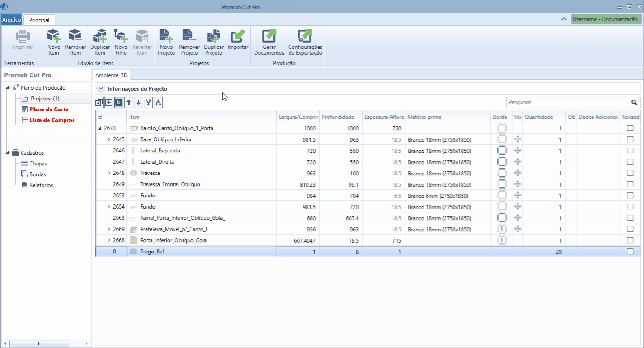644x348 pixels.
Task: Check the Revisado box for Prego_8x1
Action: coord(630,252)
